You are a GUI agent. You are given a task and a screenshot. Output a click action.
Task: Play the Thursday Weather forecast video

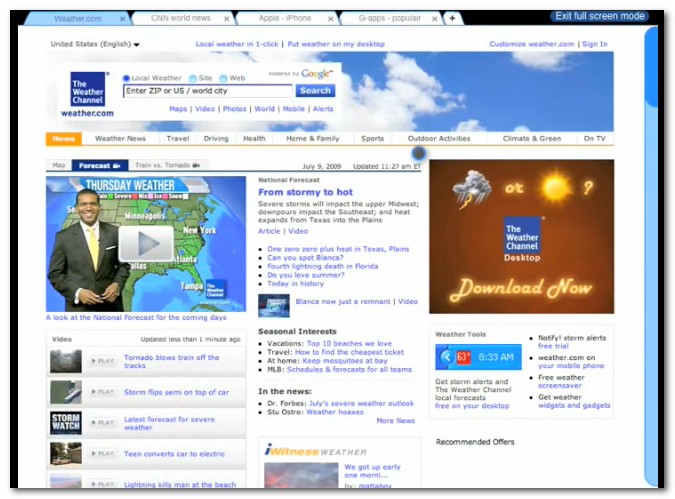click(146, 244)
